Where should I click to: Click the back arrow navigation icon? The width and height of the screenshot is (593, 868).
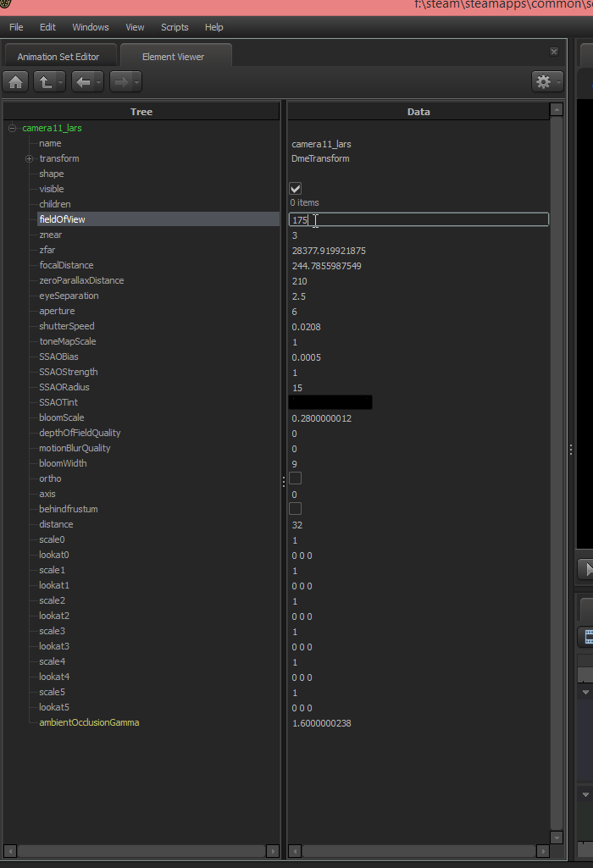pos(82,81)
